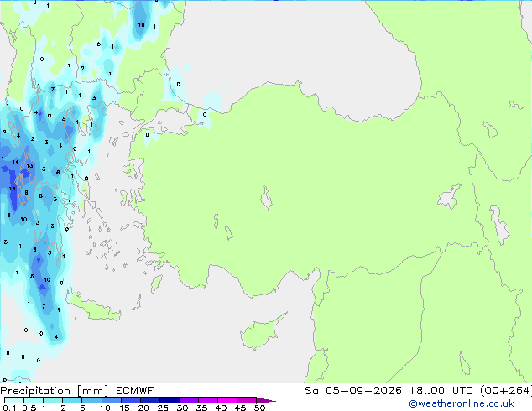
Task: Select the 5–10 mm legend color swatch
Action: (x=91, y=400)
